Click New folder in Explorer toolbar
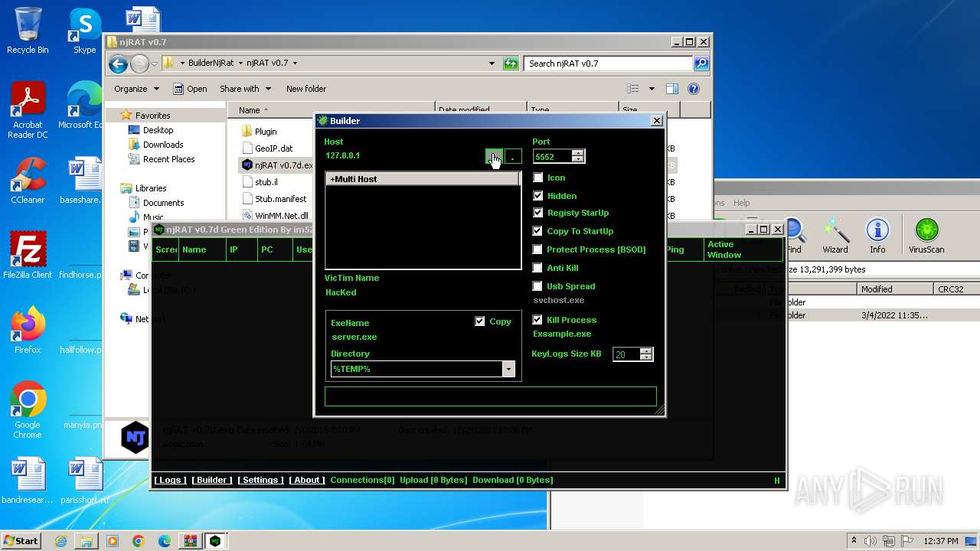980x551 pixels. coord(306,89)
